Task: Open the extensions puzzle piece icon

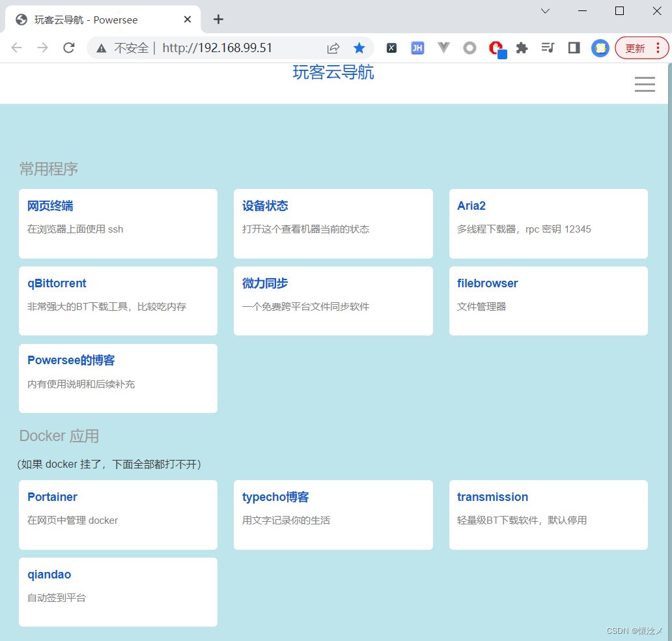Action: 522,48
